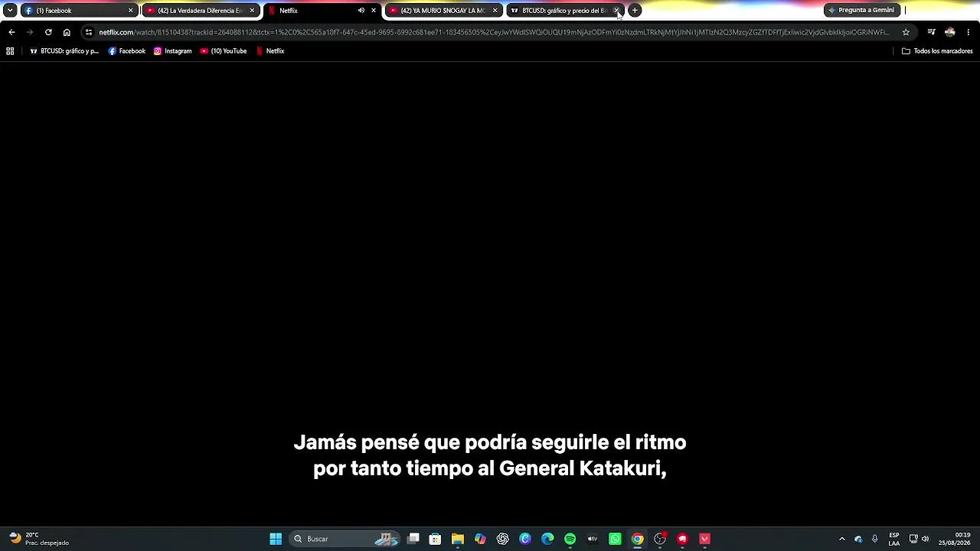Open the (10) YouTube bookmark

click(x=224, y=51)
